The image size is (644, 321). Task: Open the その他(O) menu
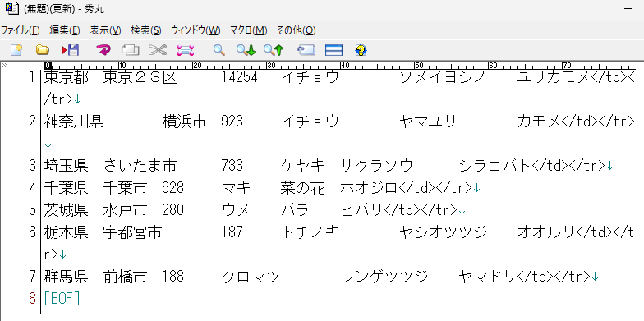pyautogui.click(x=296, y=30)
